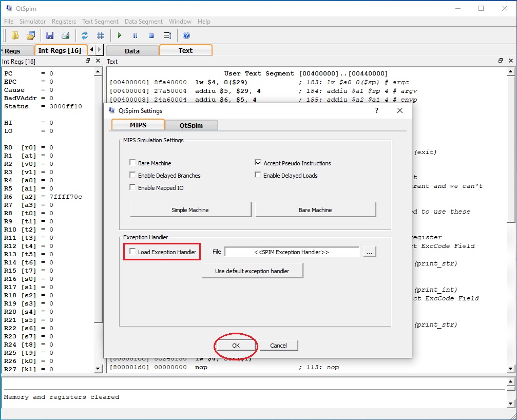
Task: Click the PC register row
Action: (x=28, y=73)
